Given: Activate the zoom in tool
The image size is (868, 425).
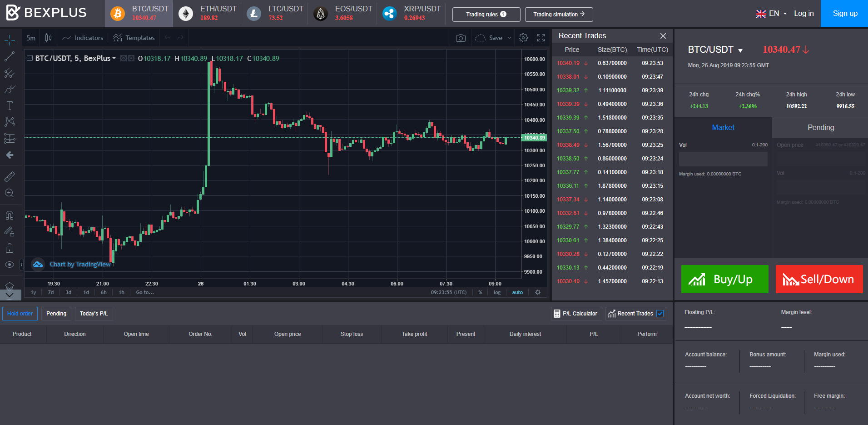Looking at the screenshot, I should 10,193.
